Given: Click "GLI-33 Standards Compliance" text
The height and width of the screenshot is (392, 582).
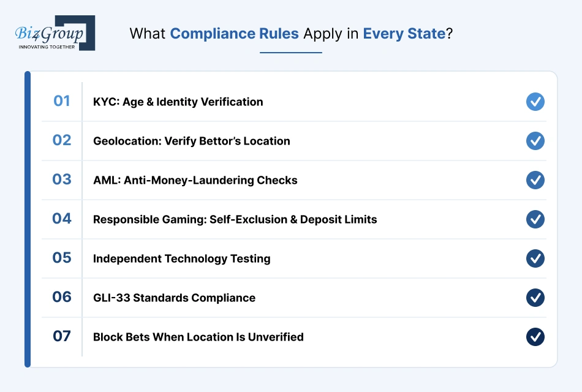Looking at the screenshot, I should point(174,298).
